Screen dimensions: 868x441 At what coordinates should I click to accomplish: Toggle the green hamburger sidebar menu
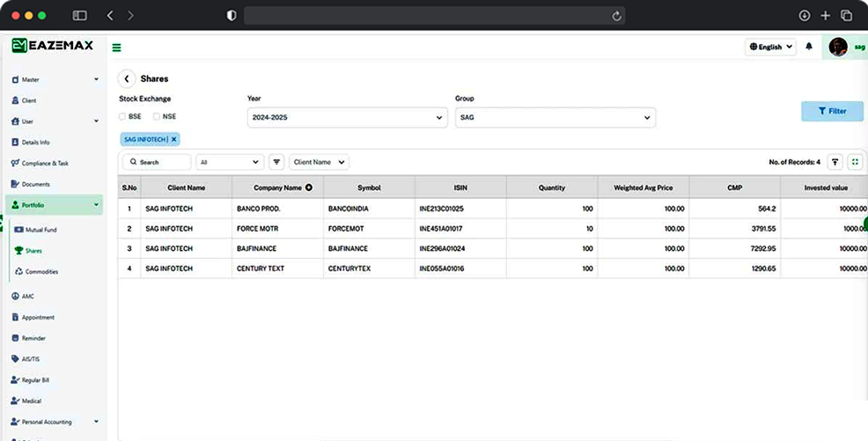coord(117,48)
